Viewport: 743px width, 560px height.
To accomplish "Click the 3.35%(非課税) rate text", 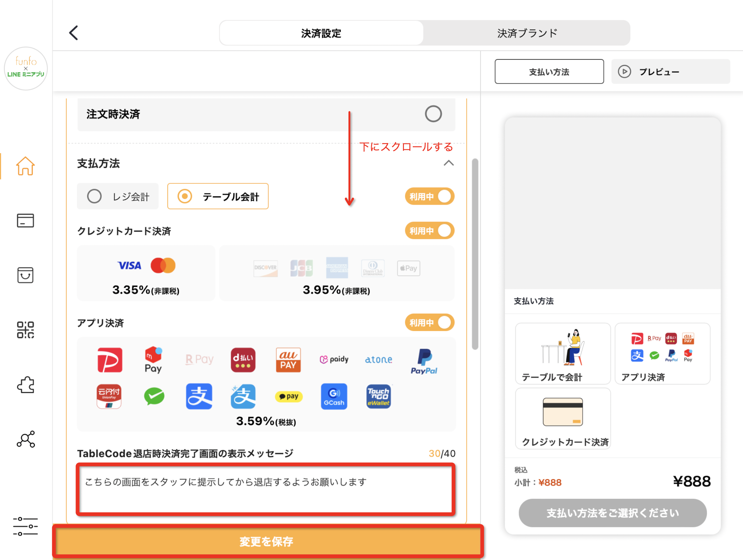I will (x=146, y=290).
